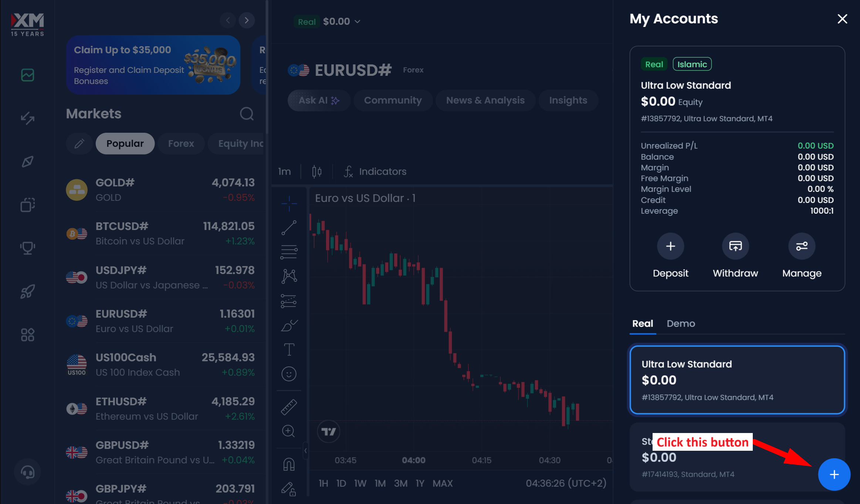
Task: Select the trend line drawing tool
Action: coord(289,228)
